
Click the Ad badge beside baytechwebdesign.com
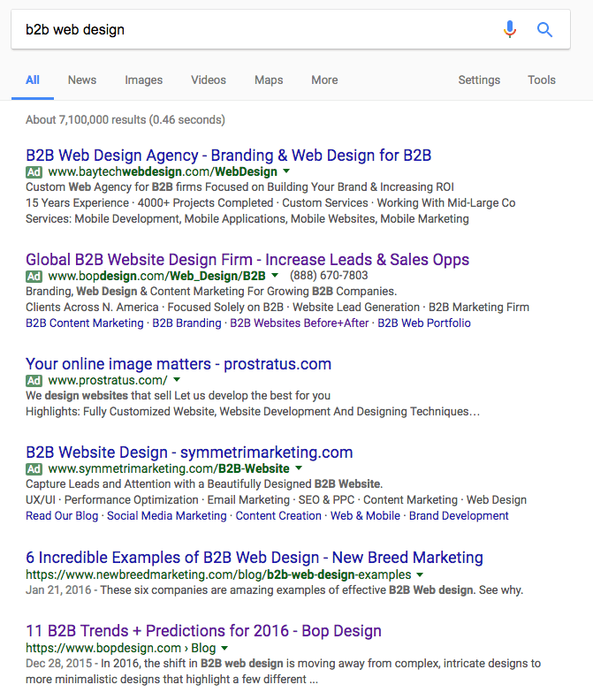[x=34, y=171]
